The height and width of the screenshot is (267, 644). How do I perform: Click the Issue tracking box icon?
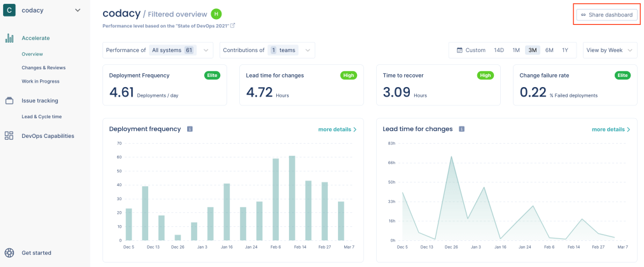point(9,100)
